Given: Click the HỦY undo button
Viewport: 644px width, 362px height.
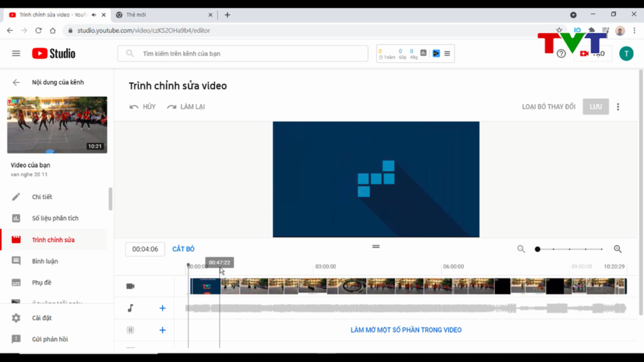Looking at the screenshot, I should (143, 107).
